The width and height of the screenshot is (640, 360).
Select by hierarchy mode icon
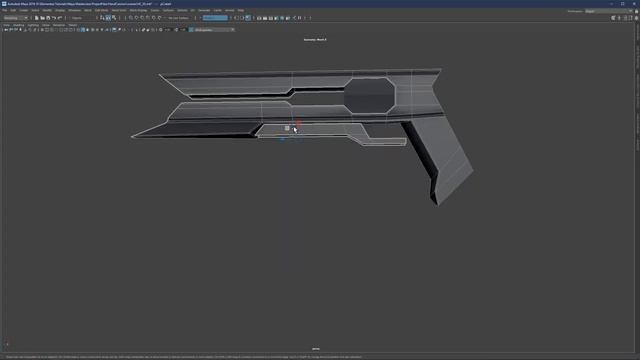pyautogui.click(x=102, y=18)
